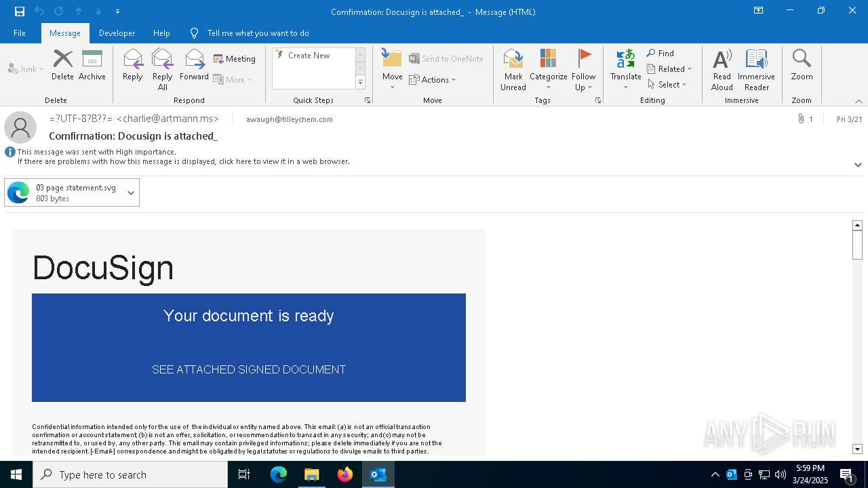This screenshot has width=868, height=488.
Task: Click the message body scrollbar down arrow
Action: [857, 449]
